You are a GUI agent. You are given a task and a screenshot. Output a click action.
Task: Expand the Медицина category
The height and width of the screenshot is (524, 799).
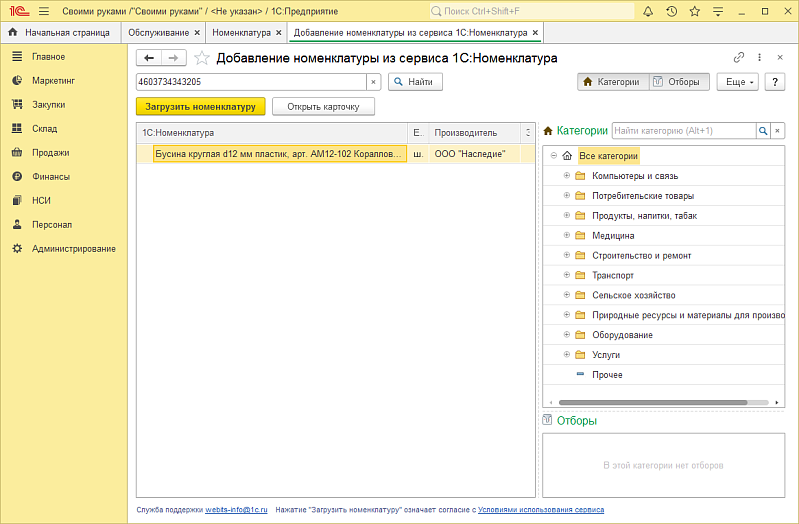click(566, 235)
